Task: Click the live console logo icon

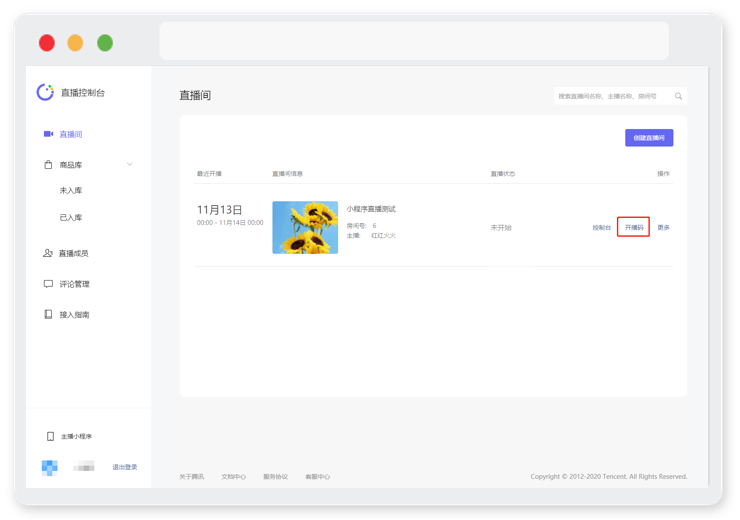Action: tap(45, 92)
